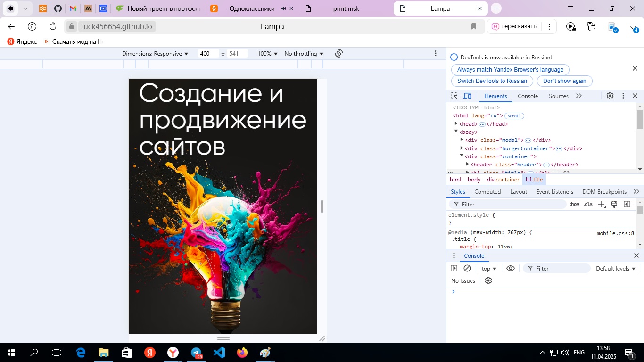Toggle the console sidebar
Screen dimensions: 644x362
(454, 268)
